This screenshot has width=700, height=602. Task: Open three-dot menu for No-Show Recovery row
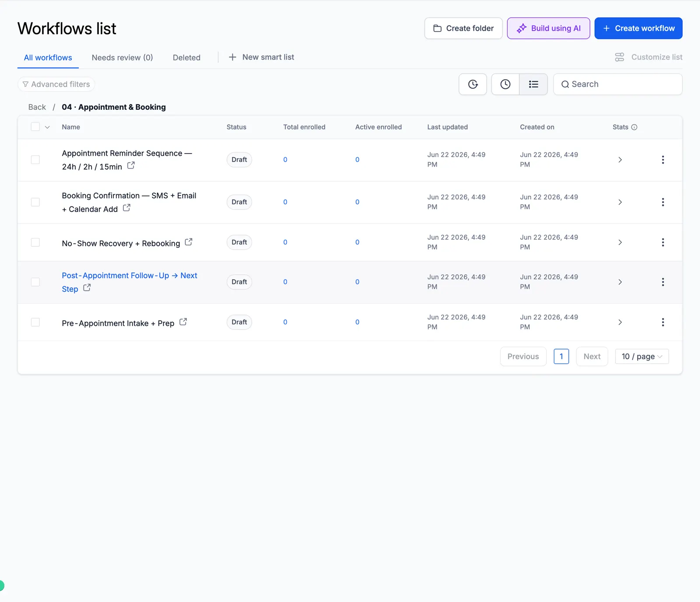[663, 242]
